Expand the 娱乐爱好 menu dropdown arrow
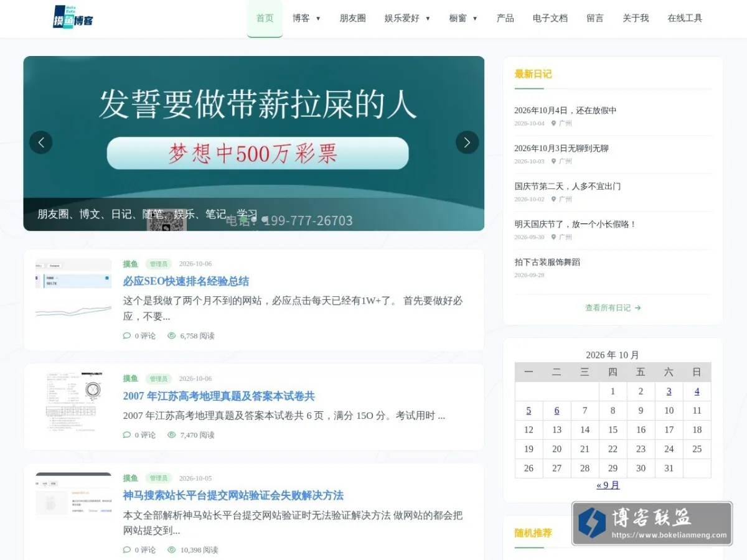 point(428,19)
